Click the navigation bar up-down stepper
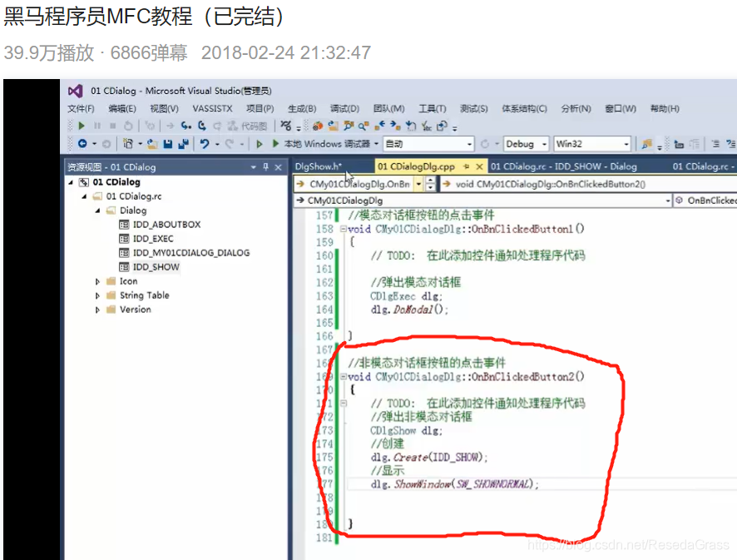Viewport: 737px width, 560px height. [x=431, y=185]
